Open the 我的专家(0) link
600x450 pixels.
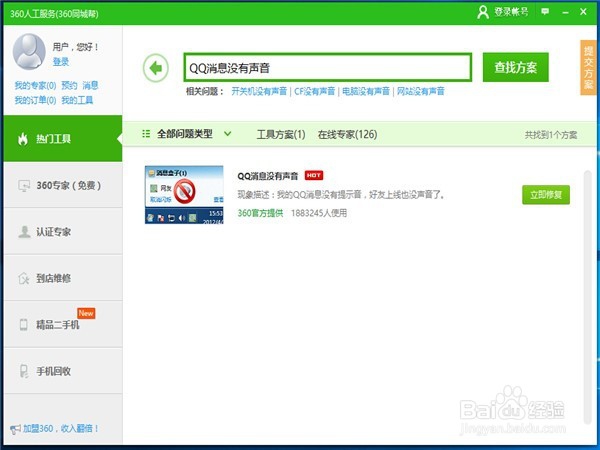point(35,85)
